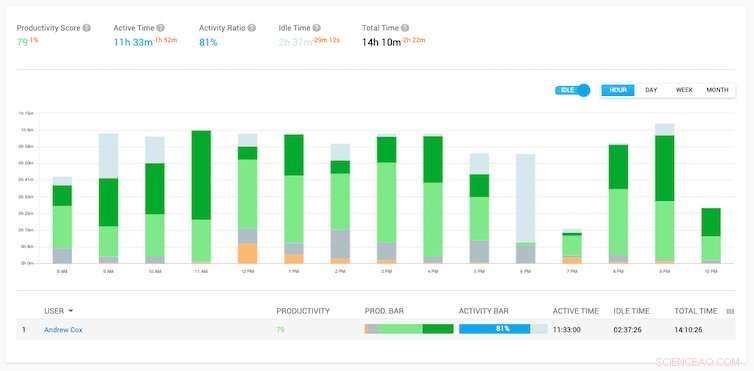Screen dimensions: 754x371
Task: Sort users with the USER arrow
Action: pos(71,311)
